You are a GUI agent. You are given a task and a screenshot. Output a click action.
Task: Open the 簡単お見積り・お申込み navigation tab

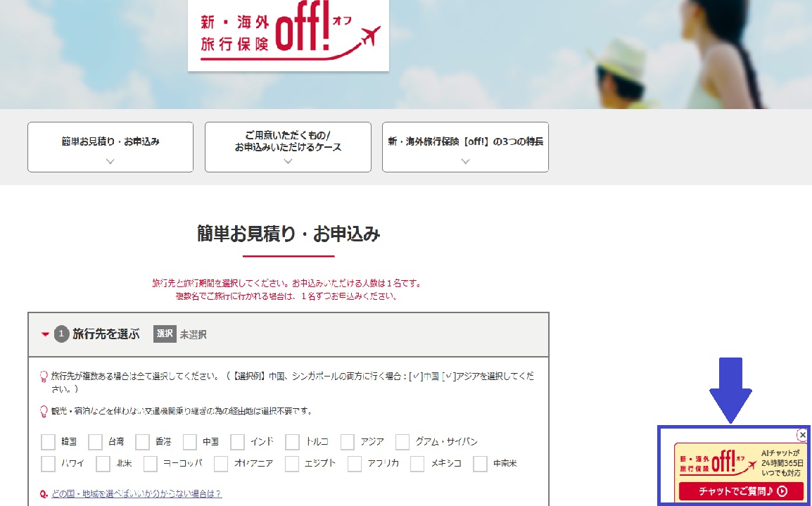[110, 147]
